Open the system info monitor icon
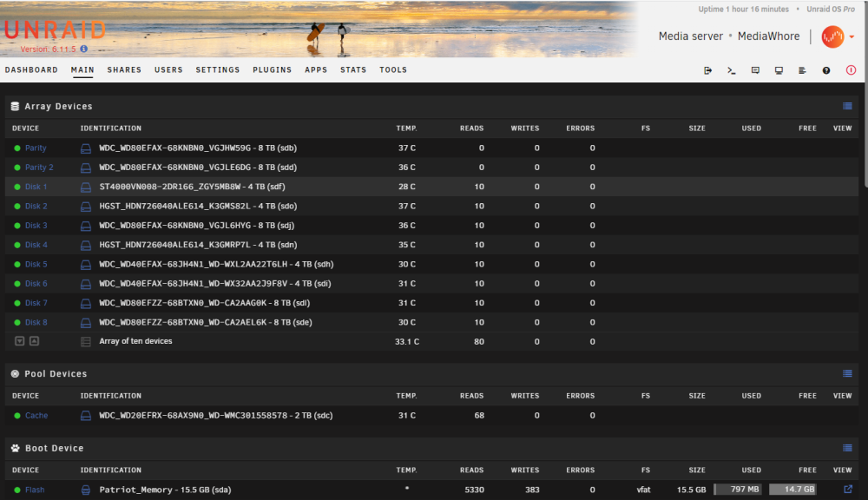Viewport: 868px width, 500px height. point(779,70)
